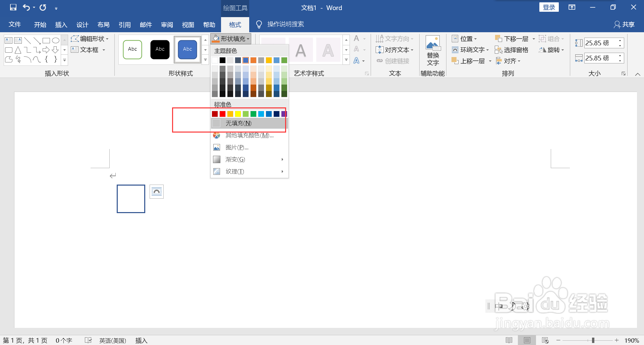Expand the Edit Shape dropdown

point(90,39)
